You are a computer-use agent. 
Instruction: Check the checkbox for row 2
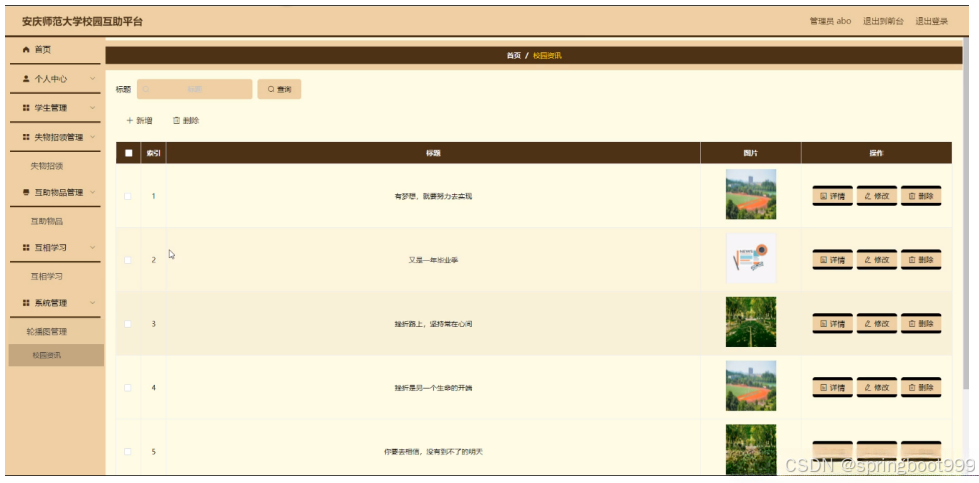click(x=128, y=260)
